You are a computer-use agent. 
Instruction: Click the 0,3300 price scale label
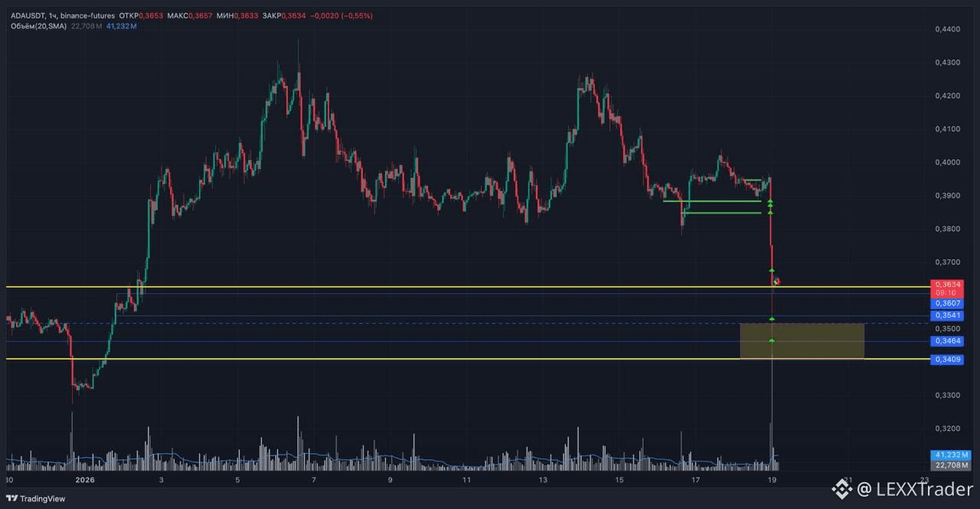pos(947,395)
